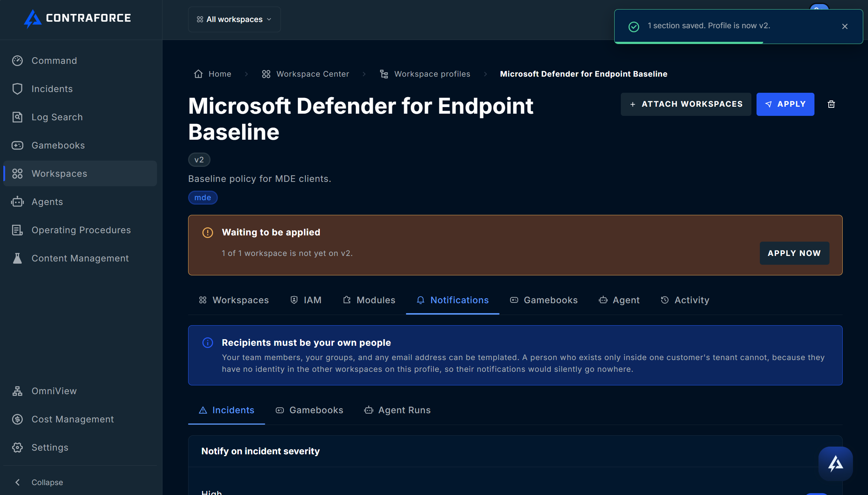This screenshot has height=495, width=868.
Task: Delete the profile using the trash icon
Action: coord(831,104)
